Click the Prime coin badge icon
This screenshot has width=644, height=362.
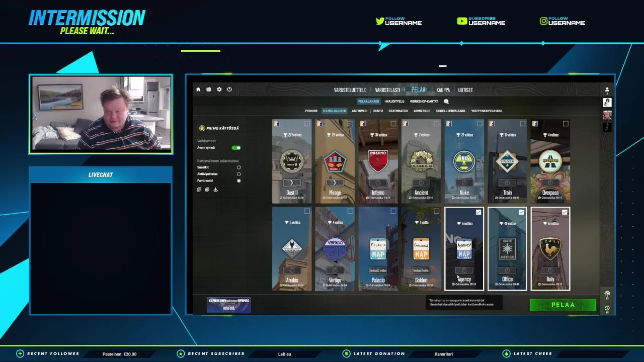(x=202, y=128)
